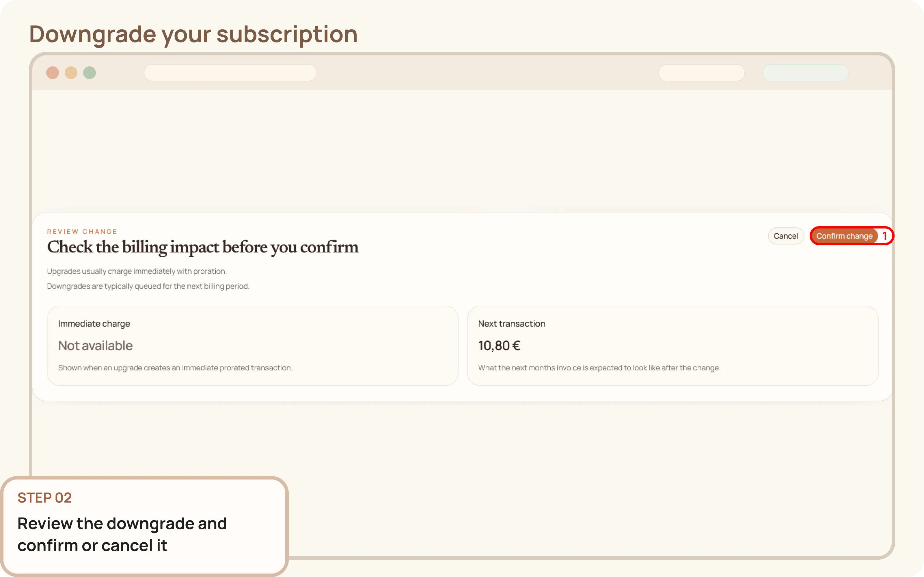924x577 pixels.
Task: Click the left pill in the browser toolbar
Action: coord(701,72)
